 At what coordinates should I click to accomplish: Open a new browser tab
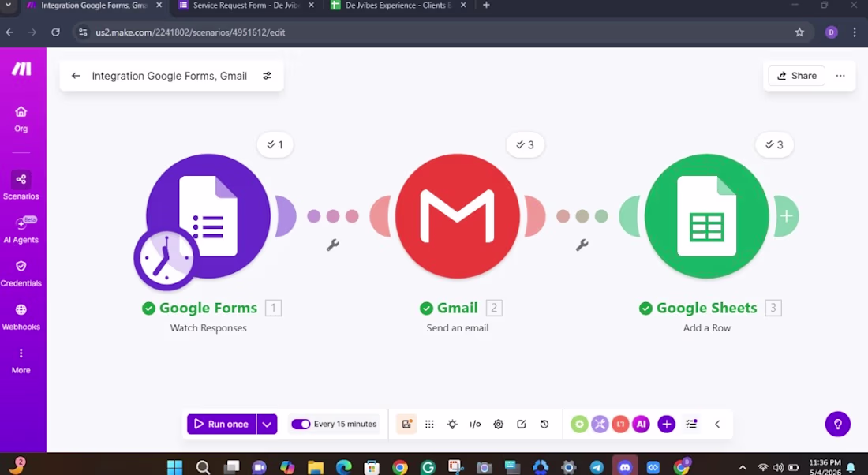[486, 5]
